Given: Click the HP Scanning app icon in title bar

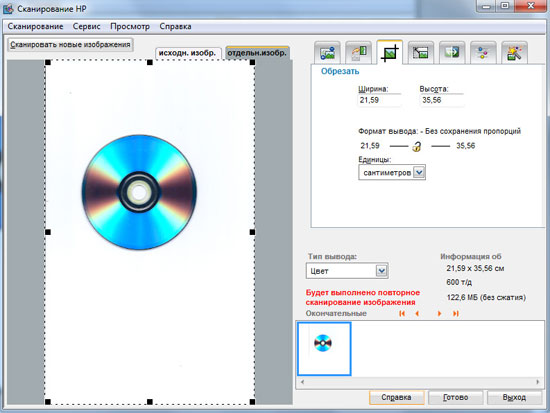Looking at the screenshot, I should point(8,8).
